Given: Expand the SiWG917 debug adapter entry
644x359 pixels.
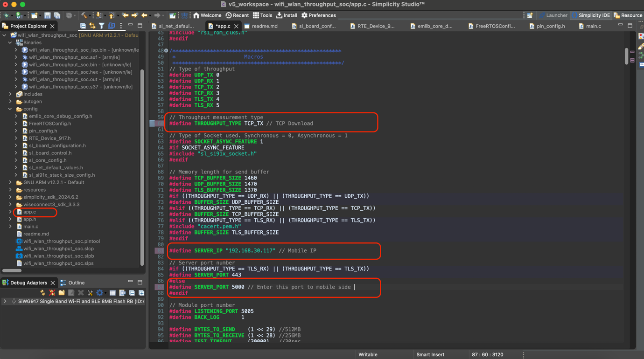Looking at the screenshot, I should (x=4, y=301).
